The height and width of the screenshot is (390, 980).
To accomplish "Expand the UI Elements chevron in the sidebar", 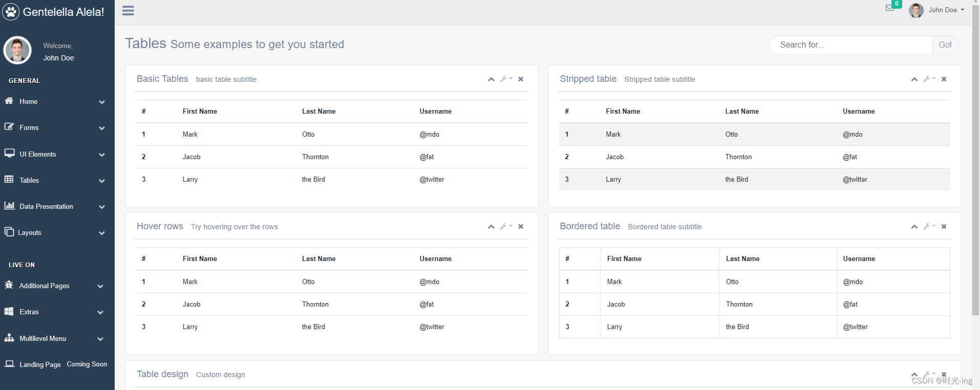I will 102,155.
